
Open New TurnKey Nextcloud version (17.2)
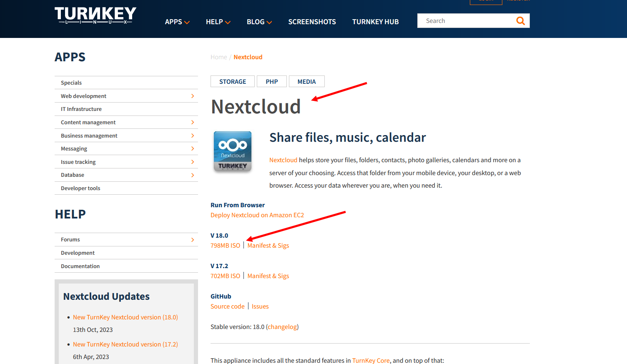pos(125,344)
